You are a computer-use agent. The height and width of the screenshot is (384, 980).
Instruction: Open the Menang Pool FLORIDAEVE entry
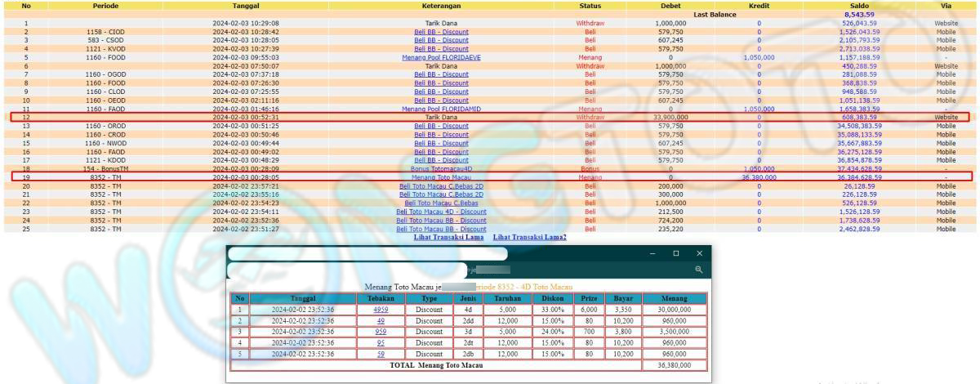coord(441,58)
